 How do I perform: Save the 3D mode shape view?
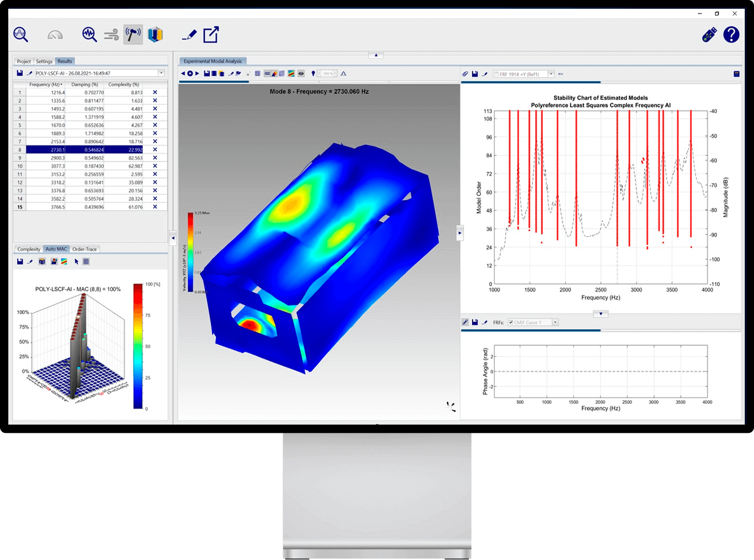(x=207, y=74)
